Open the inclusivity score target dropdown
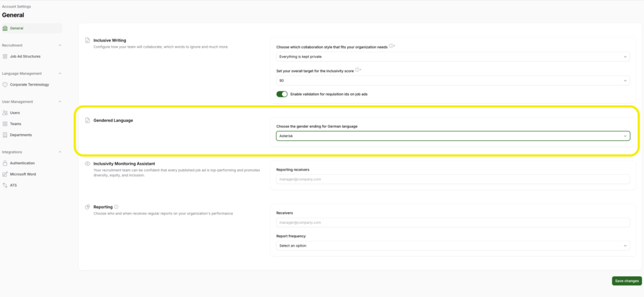Screen dimensions: 644x297 pos(453,81)
